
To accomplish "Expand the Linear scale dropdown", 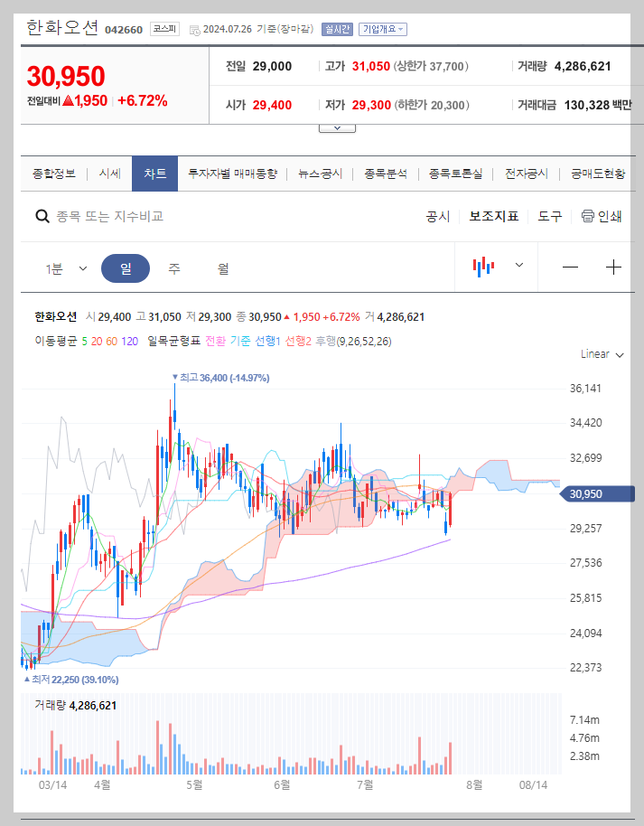I will click(x=599, y=354).
